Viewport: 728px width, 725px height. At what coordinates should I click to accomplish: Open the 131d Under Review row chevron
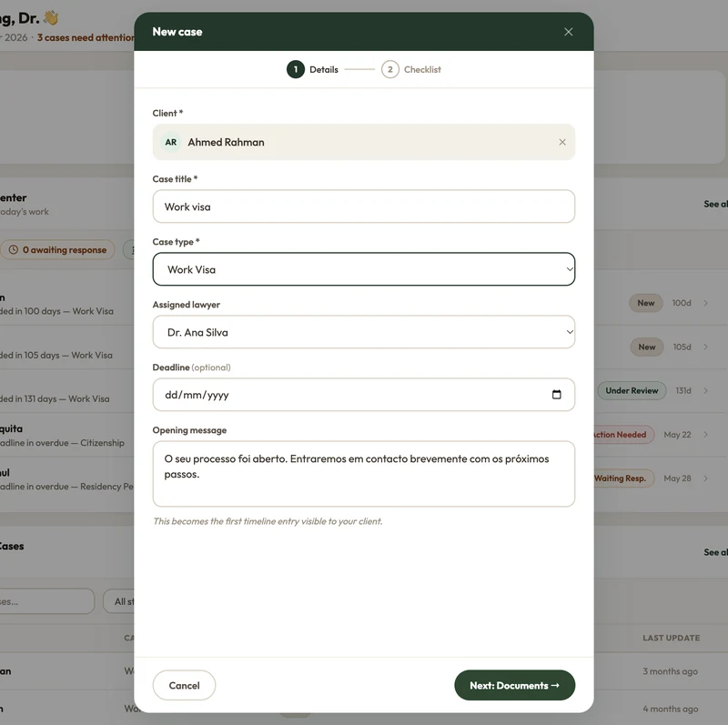tap(705, 391)
